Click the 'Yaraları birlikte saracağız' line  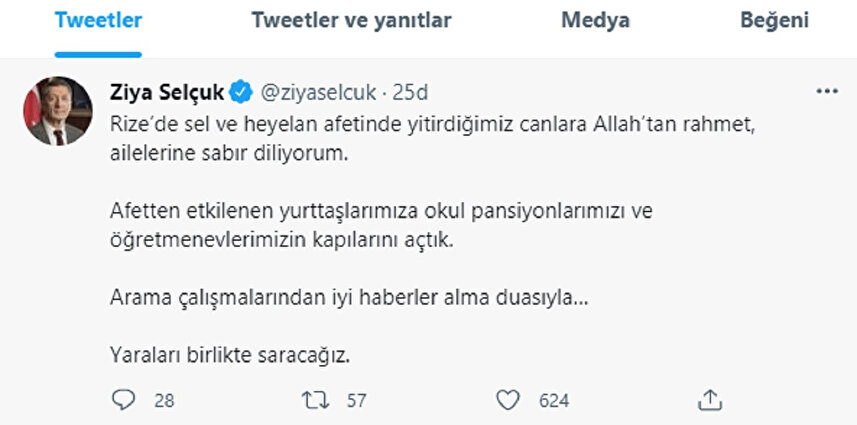pos(229,354)
